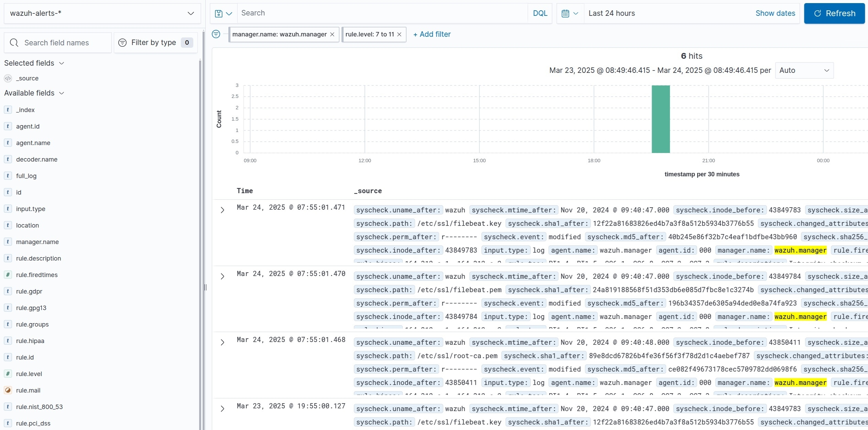Click the id field type icon

[8, 192]
